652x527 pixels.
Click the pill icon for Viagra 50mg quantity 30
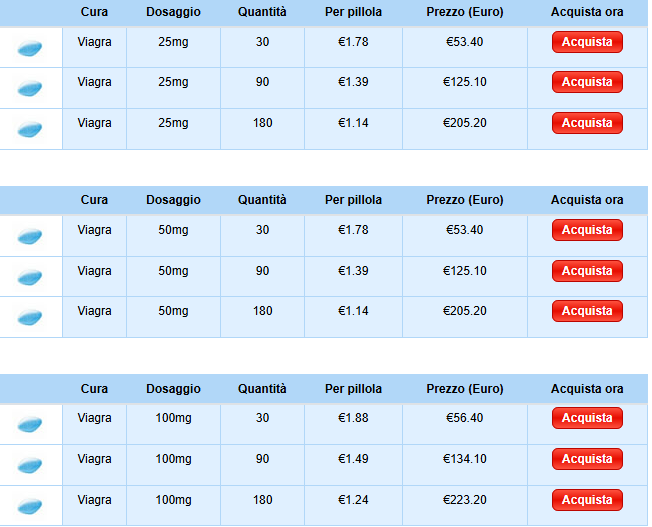click(x=30, y=236)
